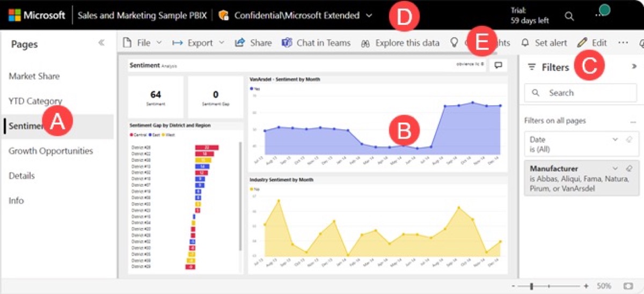
Task: Click the binoculars explore icon
Action: click(365, 43)
